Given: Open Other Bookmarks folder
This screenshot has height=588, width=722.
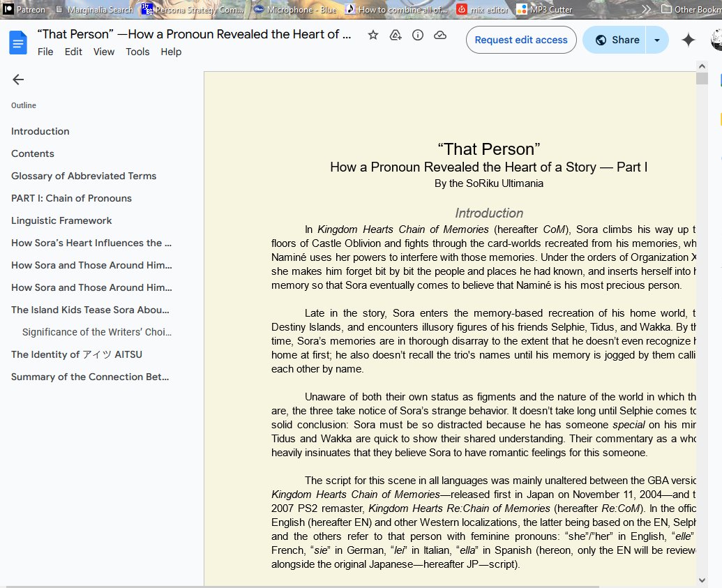Looking at the screenshot, I should click(691, 9).
